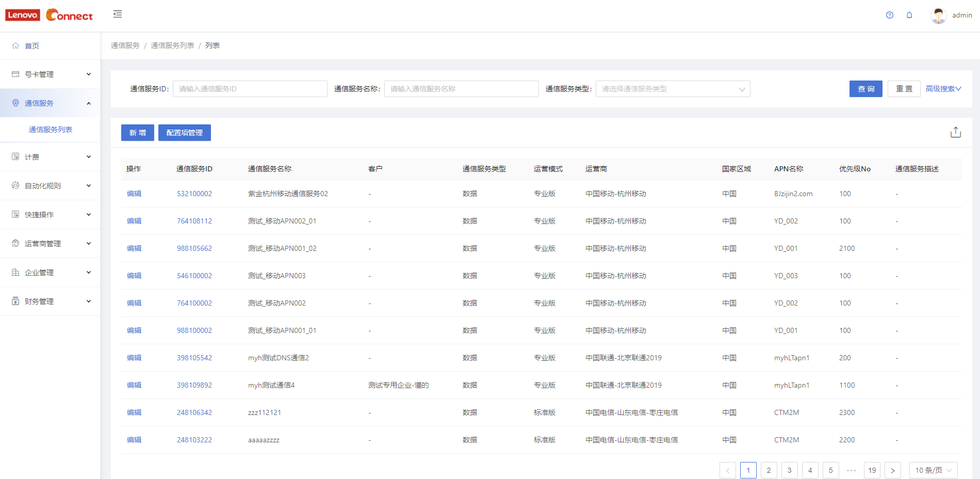Open notifications bell icon
980x479 pixels.
909,15
